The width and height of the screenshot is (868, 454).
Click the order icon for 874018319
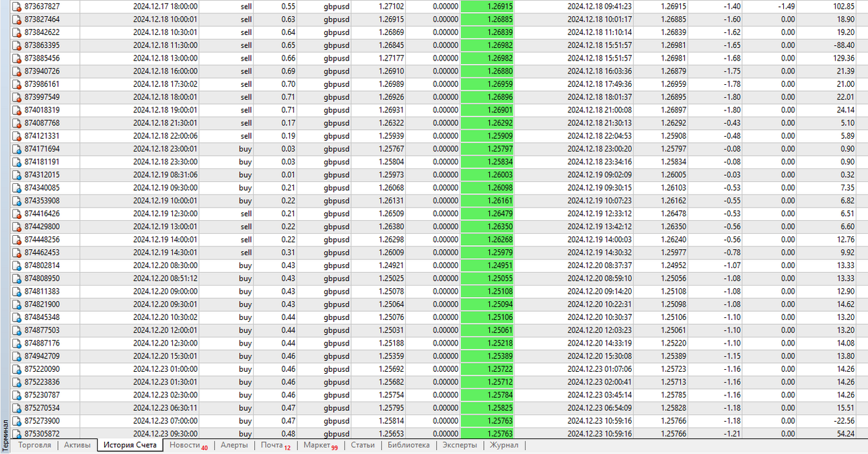pyautogui.click(x=17, y=110)
